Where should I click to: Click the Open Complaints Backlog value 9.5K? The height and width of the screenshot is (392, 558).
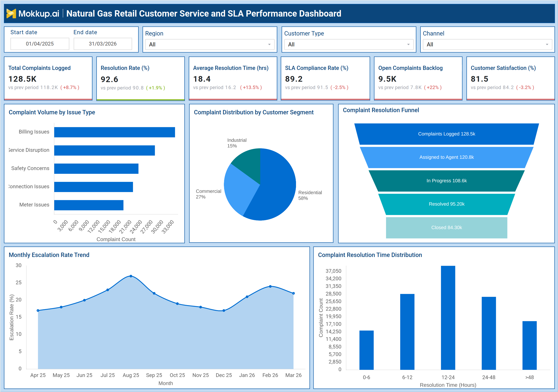pos(387,79)
